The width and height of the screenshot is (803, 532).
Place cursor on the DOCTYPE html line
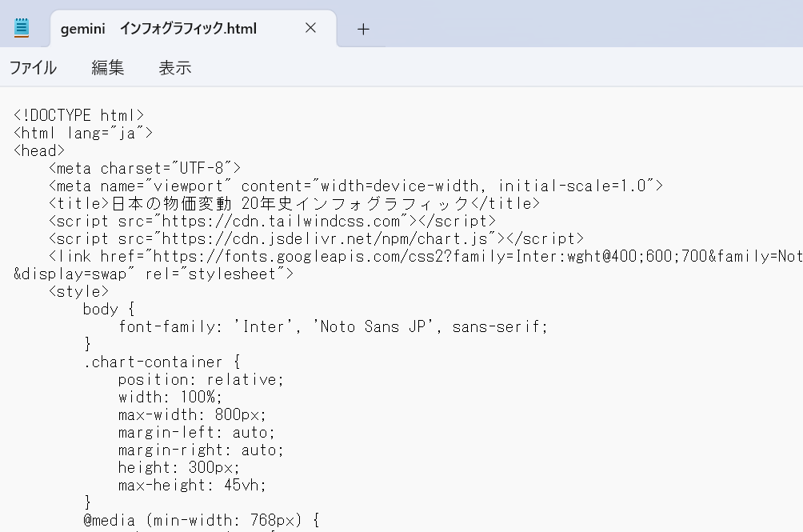[78, 115]
